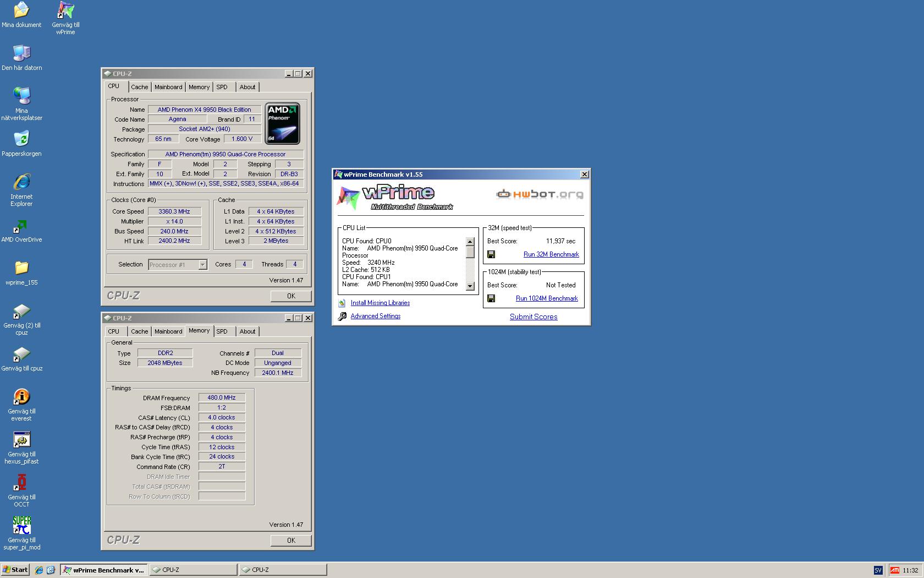Open the Mina dokument desktop icon
Viewport: 924px width, 578px height.
click(x=21, y=15)
